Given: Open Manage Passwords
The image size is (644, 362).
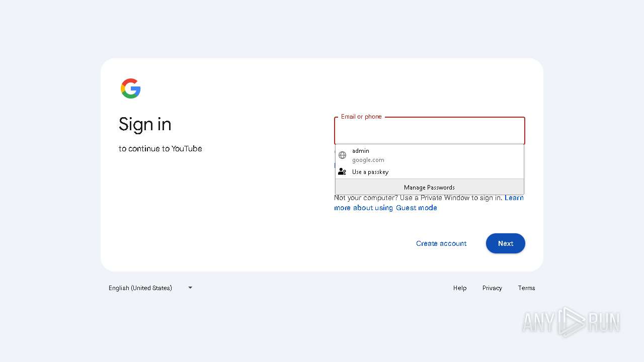Looking at the screenshot, I should pyautogui.click(x=430, y=187).
